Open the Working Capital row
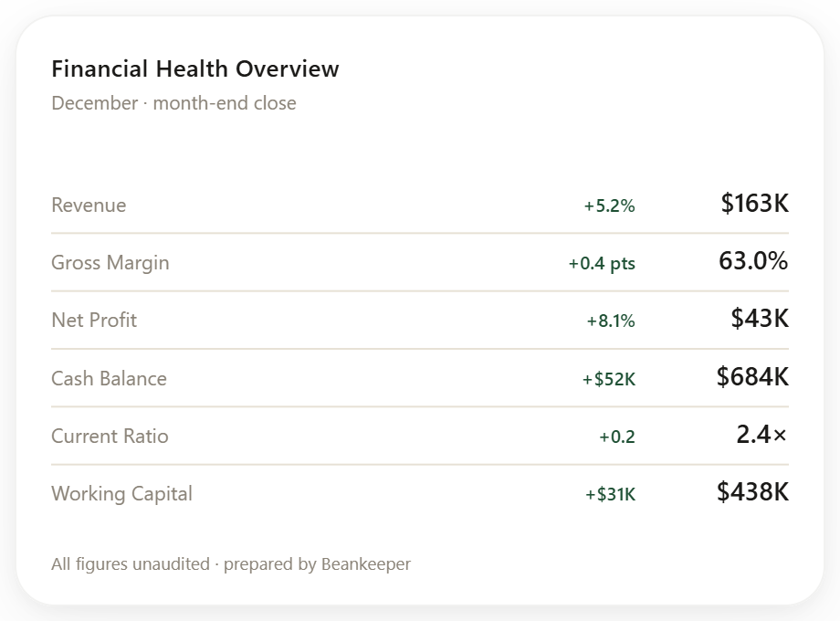 [420, 493]
